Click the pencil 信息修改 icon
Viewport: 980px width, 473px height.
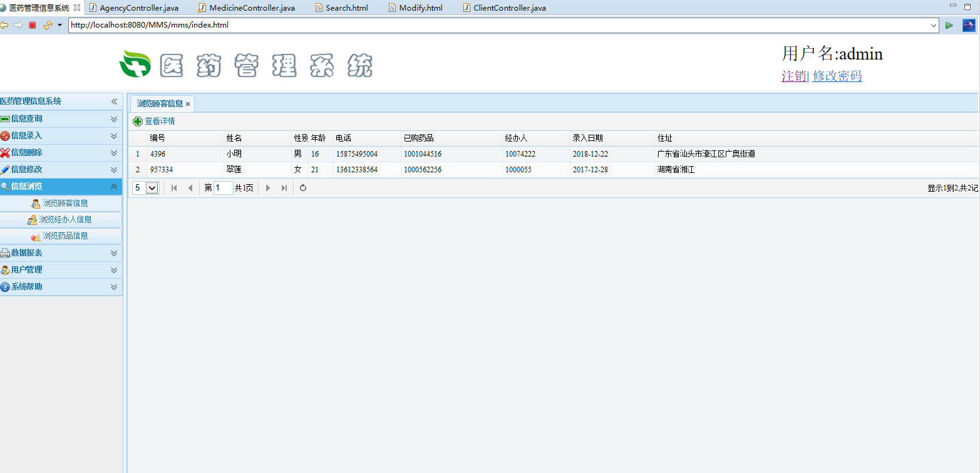(5, 170)
